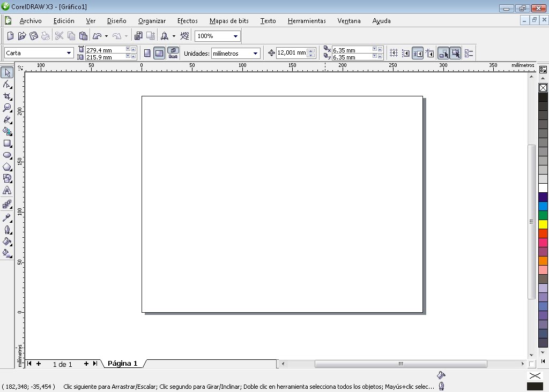Pick the red color swatch in the palette
The height and width of the screenshot is (392, 549).
pyautogui.click(x=542, y=233)
